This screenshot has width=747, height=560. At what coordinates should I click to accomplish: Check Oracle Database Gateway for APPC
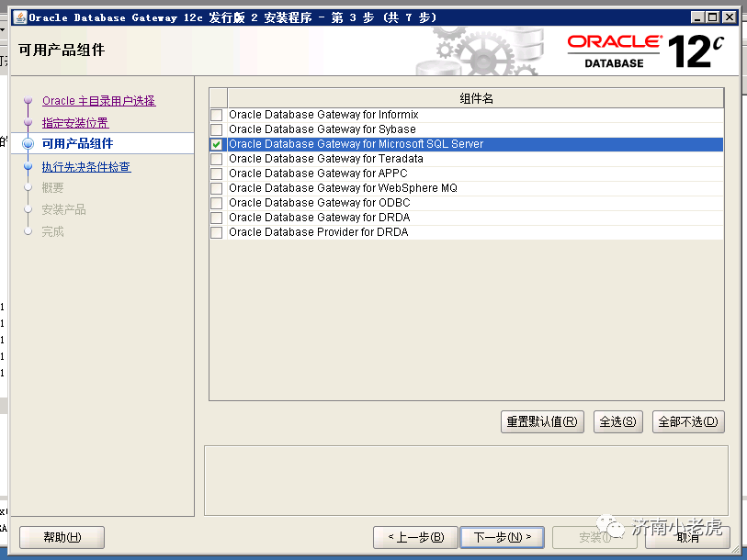pyautogui.click(x=216, y=174)
